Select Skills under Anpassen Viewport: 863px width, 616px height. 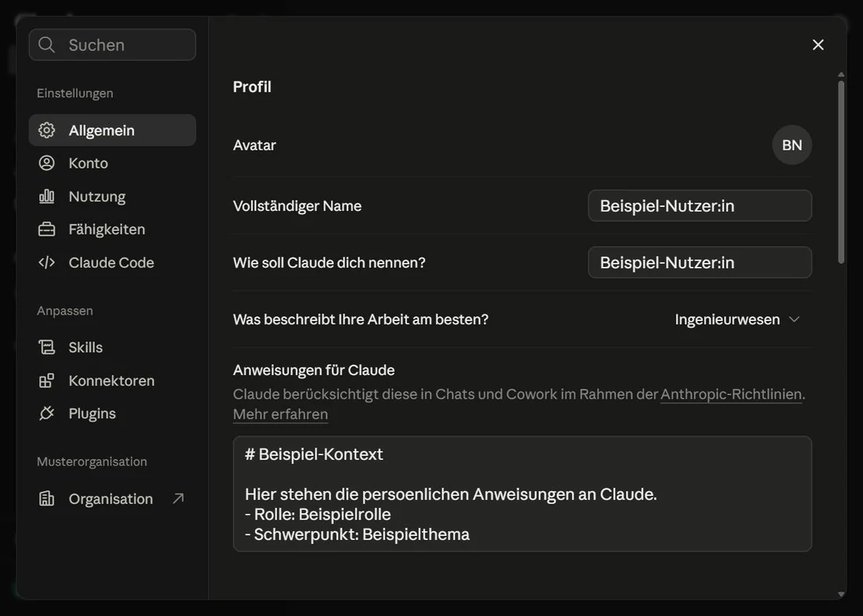tap(112, 348)
